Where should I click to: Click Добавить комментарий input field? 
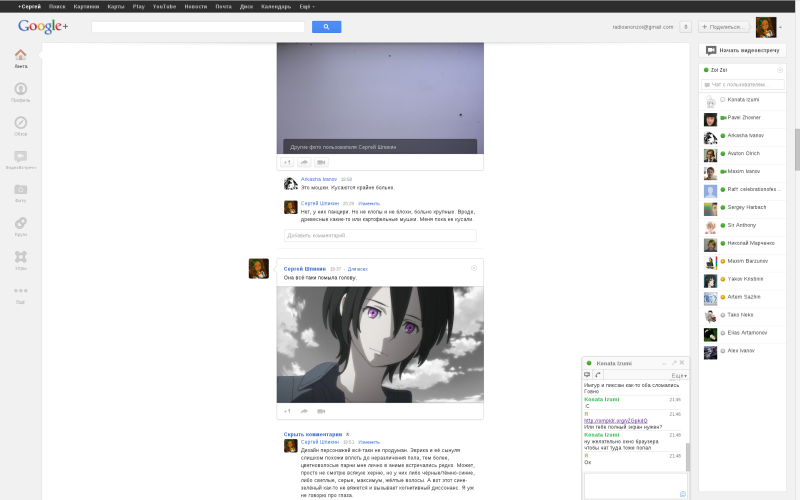point(380,235)
